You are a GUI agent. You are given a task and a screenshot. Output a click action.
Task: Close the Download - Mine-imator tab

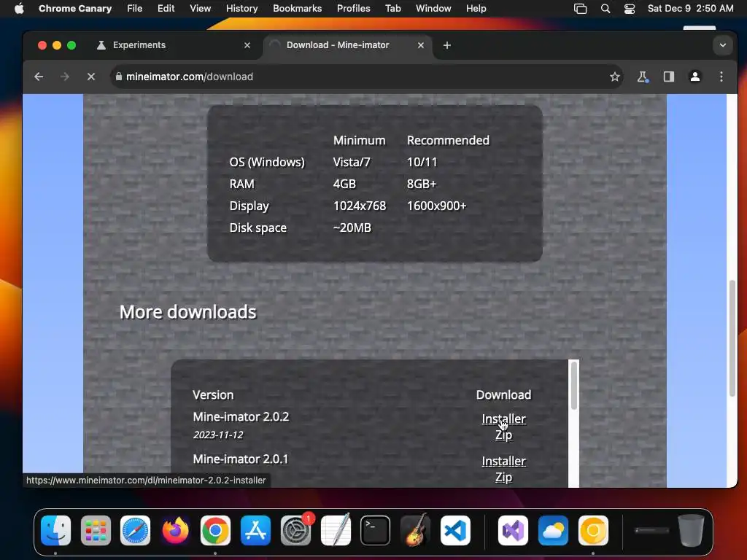pyautogui.click(x=421, y=45)
